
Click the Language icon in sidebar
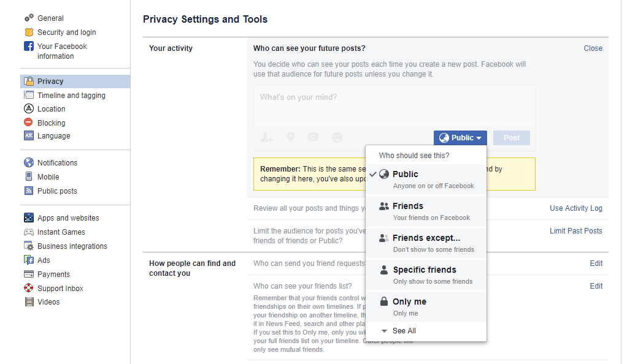coord(29,135)
